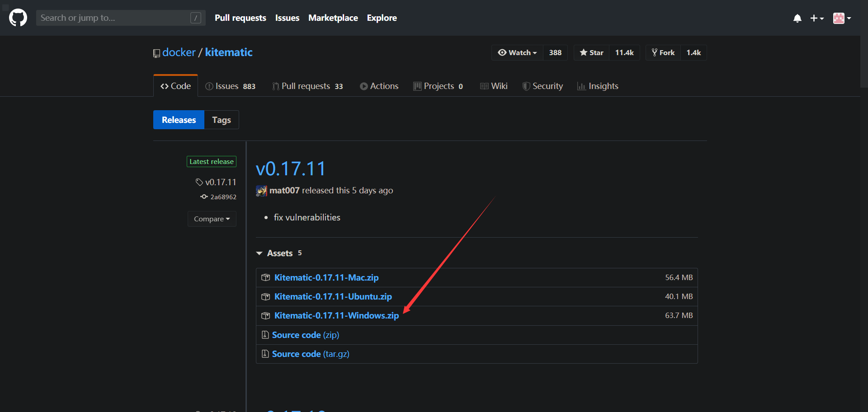Click the file icon beside Source code (tar.gz)
This screenshot has height=412, width=868.
coord(265,354)
